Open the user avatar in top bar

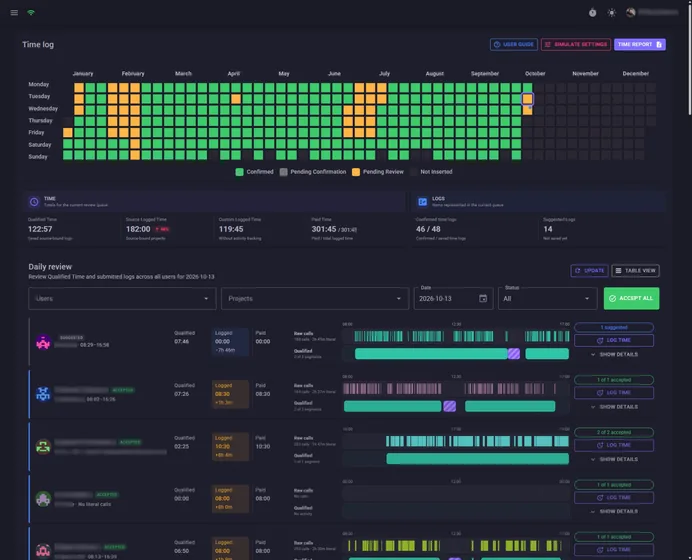coord(631,13)
